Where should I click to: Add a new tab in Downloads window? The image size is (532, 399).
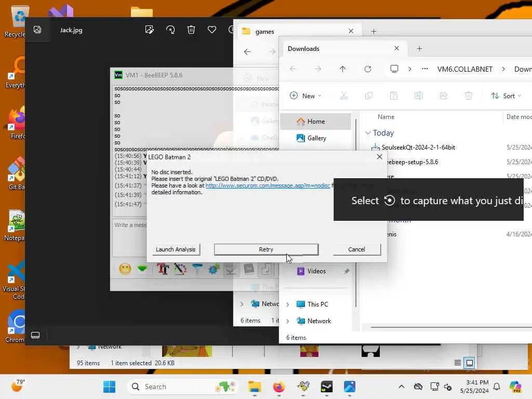tap(419, 49)
